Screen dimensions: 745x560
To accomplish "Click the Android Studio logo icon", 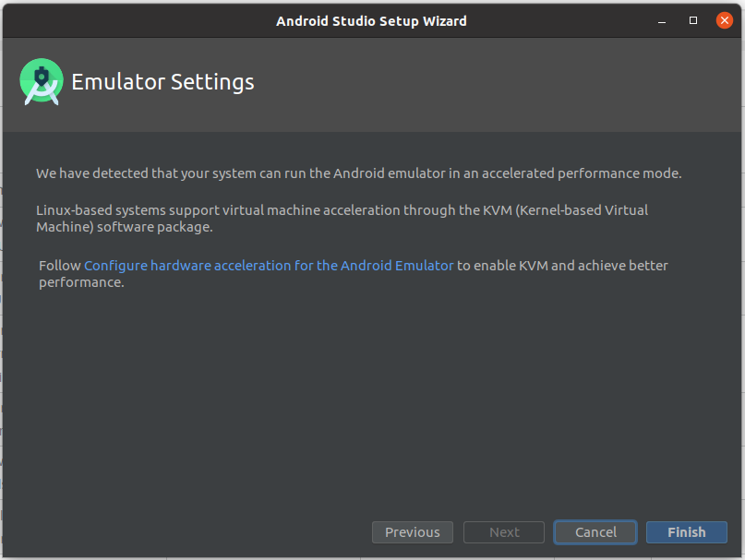I will pos(42,82).
